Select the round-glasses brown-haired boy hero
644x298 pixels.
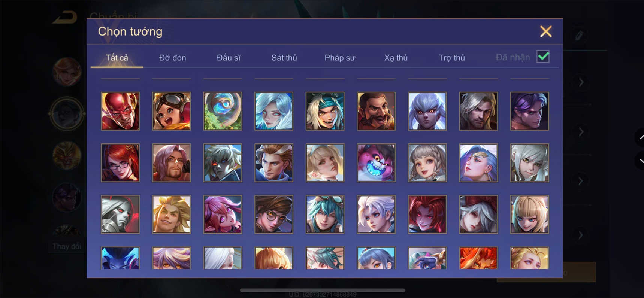click(274, 214)
